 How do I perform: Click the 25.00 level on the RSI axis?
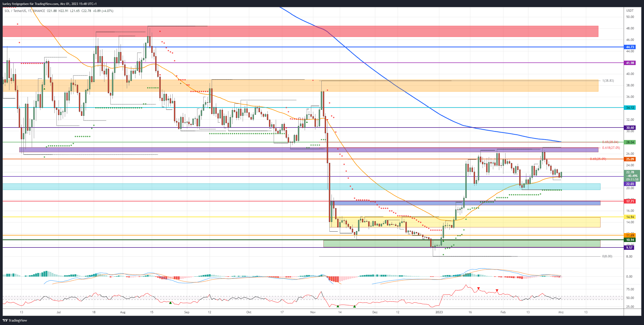(630, 307)
